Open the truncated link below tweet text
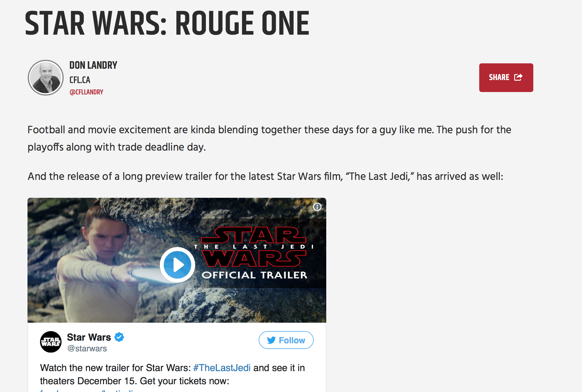582x392 pixels. [x=90, y=391]
